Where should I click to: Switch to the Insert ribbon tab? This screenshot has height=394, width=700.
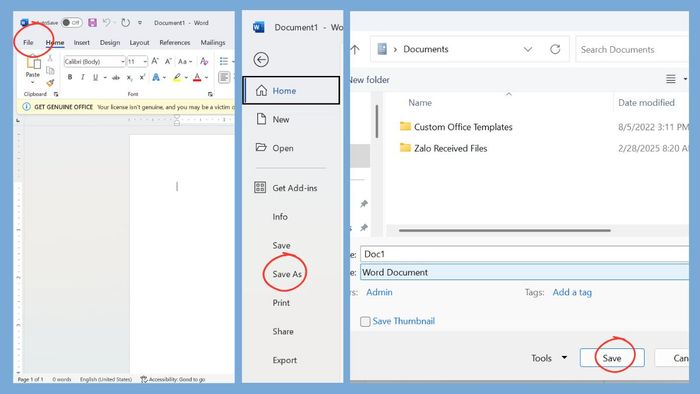click(82, 42)
